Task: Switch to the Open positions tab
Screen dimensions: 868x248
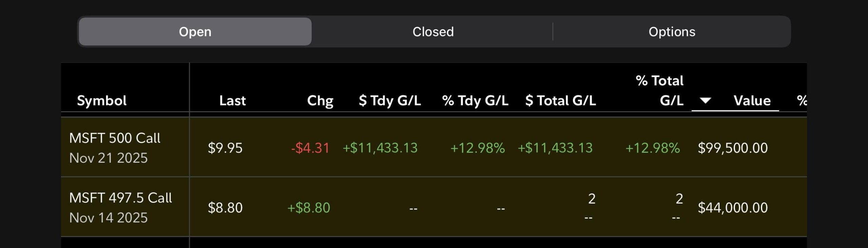Action: pos(195,32)
